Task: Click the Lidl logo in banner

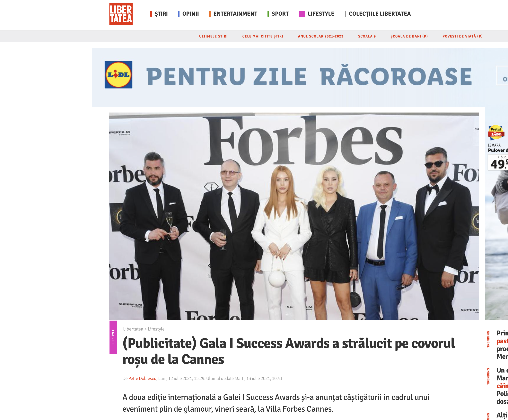Action: 118,75
